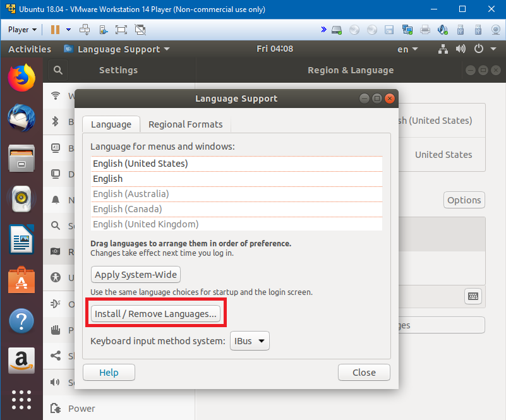The width and height of the screenshot is (506, 420).
Task: Open Rhythmbox from the dock
Action: pos(21,199)
